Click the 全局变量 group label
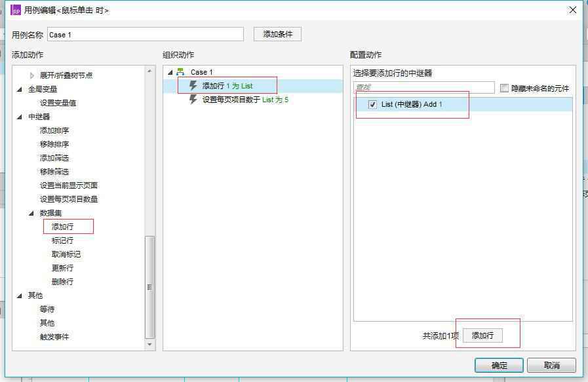Viewport: 588px width, 382px height. [x=43, y=89]
